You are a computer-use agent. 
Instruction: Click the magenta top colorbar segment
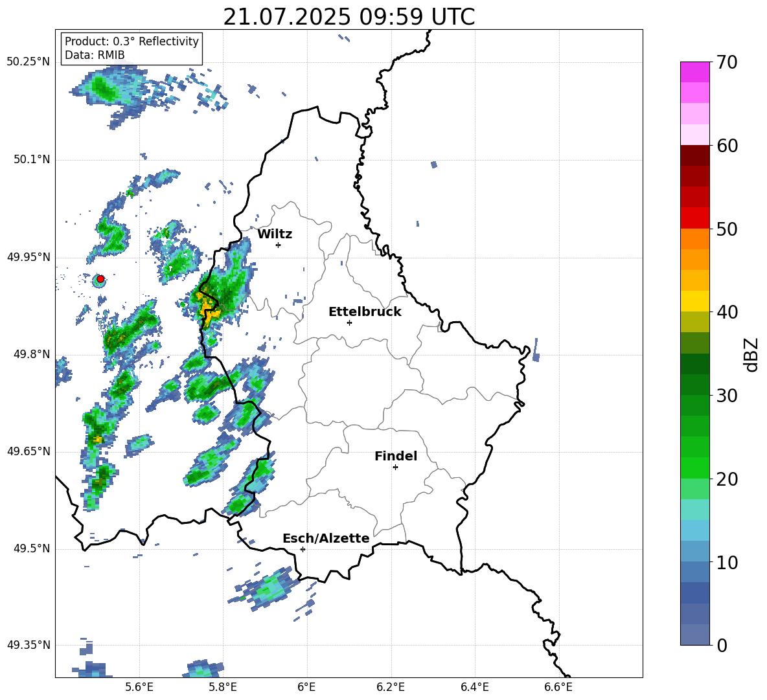tap(695, 72)
